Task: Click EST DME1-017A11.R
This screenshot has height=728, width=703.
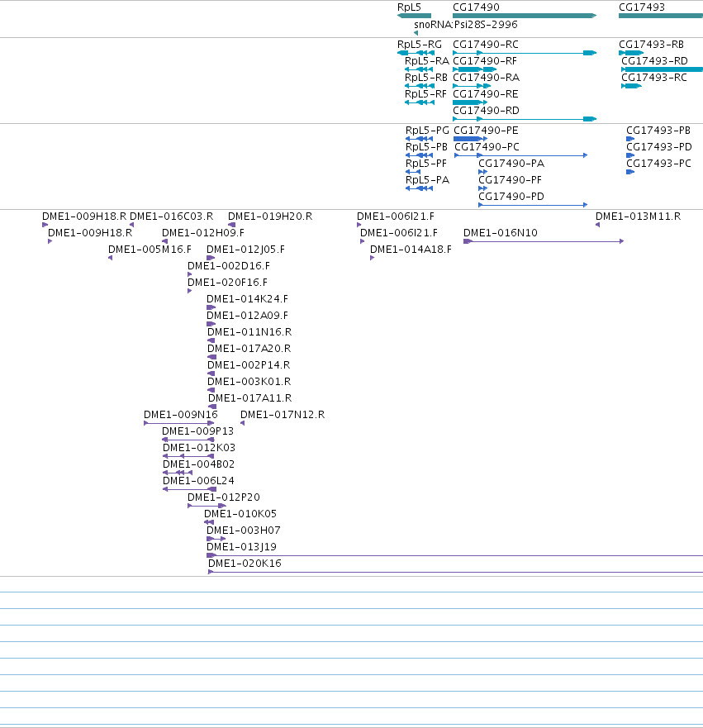Action: 212,407
